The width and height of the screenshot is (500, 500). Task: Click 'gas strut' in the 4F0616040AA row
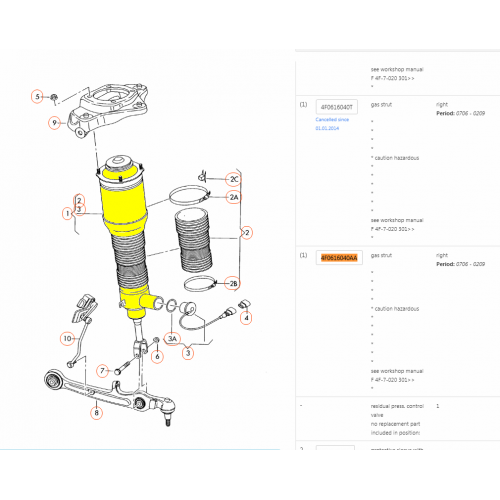[x=381, y=255]
